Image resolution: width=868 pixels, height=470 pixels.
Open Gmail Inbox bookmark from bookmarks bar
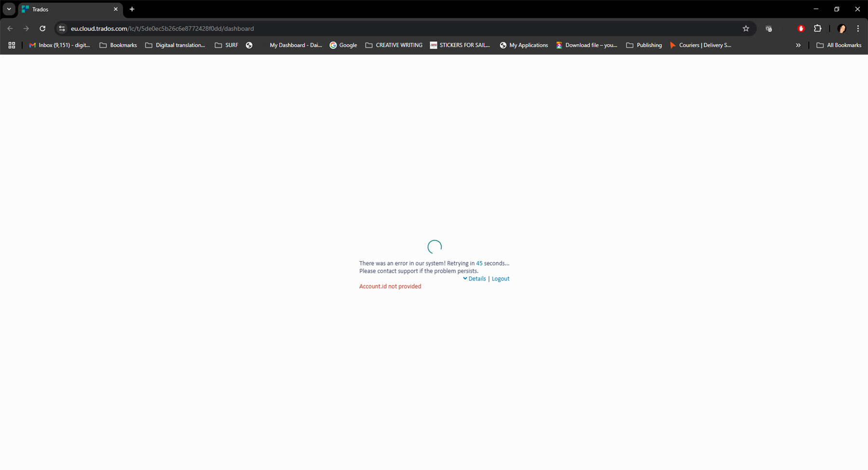[59, 45]
